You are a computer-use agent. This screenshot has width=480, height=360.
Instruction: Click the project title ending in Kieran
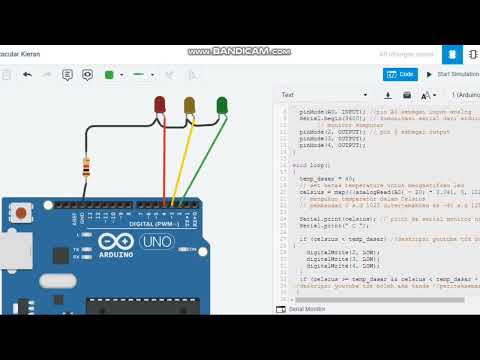tap(20, 54)
